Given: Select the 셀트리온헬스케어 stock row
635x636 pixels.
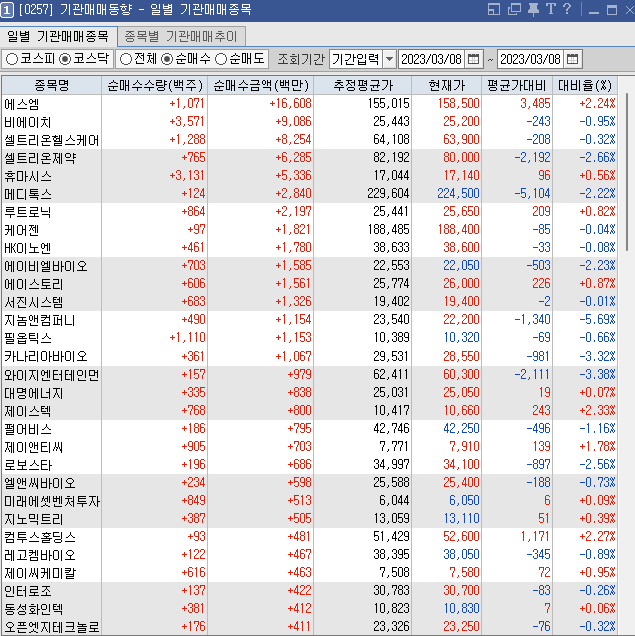Looking at the screenshot, I should click(x=310, y=140).
